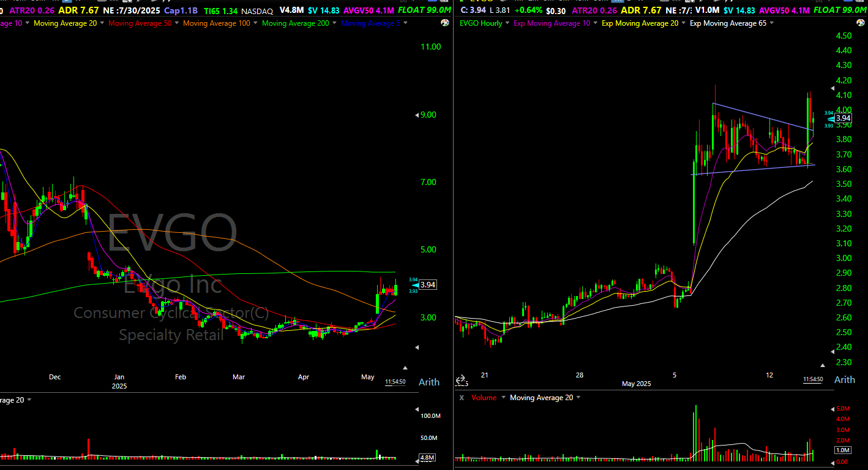Open Moving Average 20 dropdown on daily chart

[102, 23]
